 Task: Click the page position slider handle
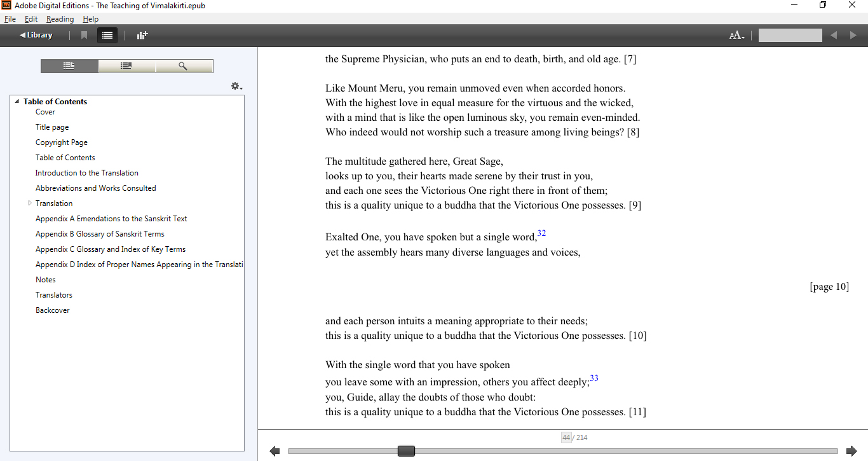coord(406,451)
